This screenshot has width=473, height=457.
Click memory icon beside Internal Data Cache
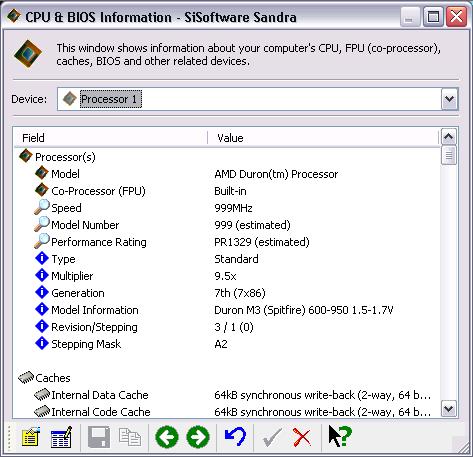42,394
